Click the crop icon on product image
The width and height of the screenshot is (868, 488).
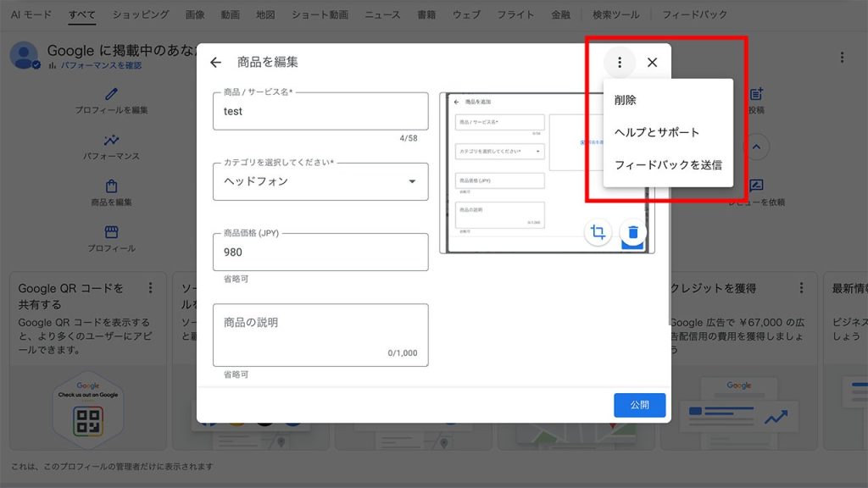coord(598,232)
